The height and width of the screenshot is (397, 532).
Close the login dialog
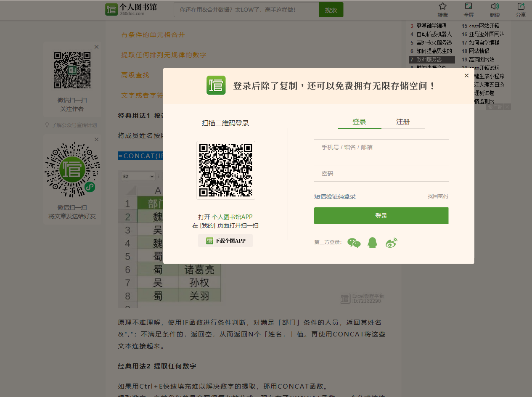(466, 76)
